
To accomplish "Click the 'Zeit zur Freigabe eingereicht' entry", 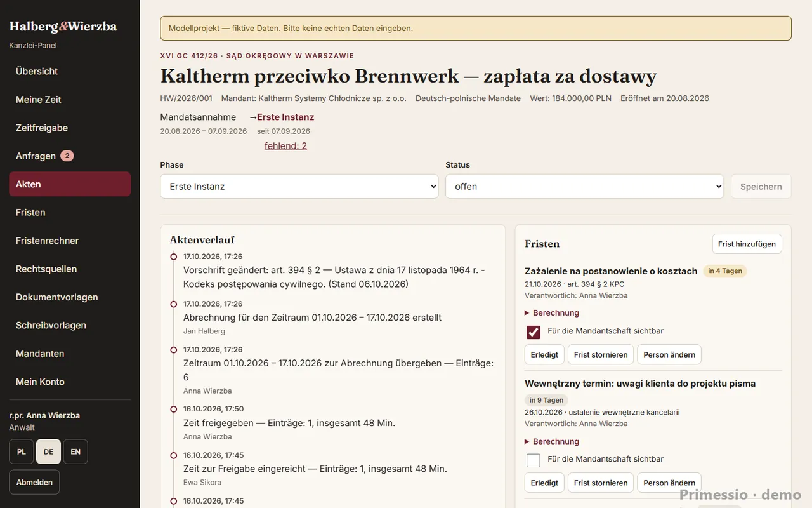I will (x=315, y=469).
